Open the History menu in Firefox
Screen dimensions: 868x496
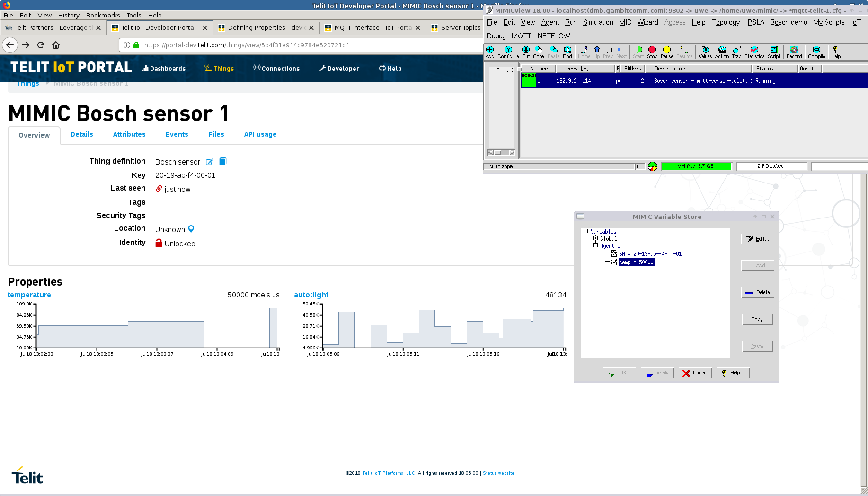(69, 15)
